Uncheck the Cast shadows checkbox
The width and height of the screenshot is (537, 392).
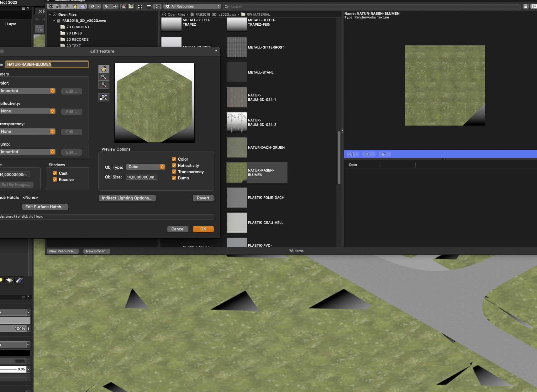(x=55, y=173)
